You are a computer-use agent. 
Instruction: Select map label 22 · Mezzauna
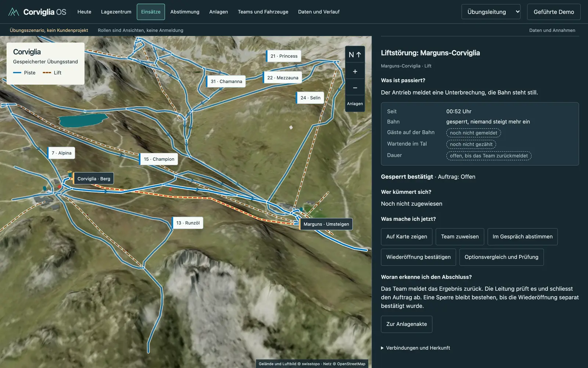(x=283, y=78)
